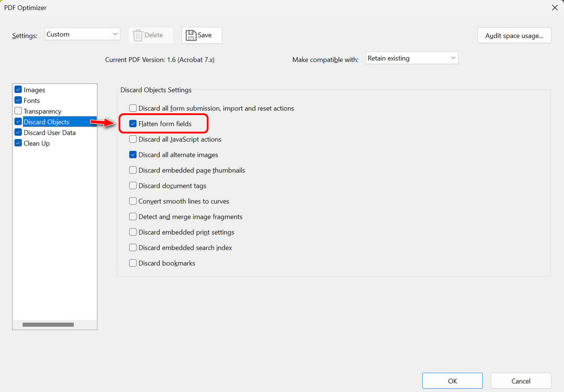Disable Discard all alternate images
Screen dimensions: 564x392
click(x=133, y=154)
